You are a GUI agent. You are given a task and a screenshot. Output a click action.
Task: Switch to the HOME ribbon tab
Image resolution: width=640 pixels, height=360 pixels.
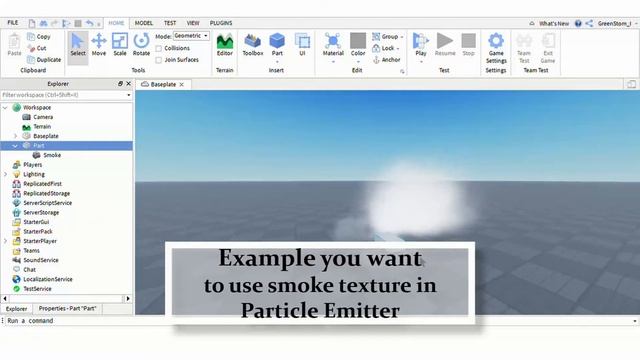pos(116,23)
